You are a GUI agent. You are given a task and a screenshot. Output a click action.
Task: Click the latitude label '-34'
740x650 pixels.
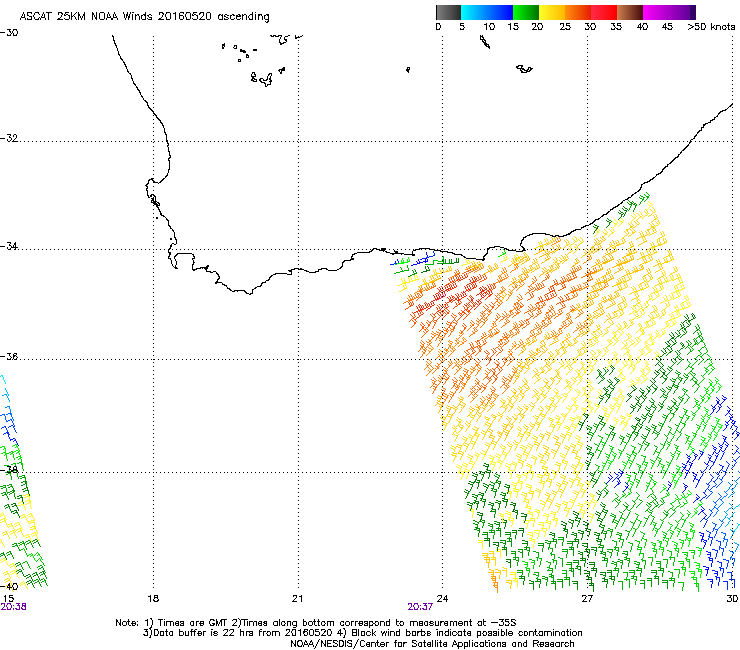click(9, 246)
